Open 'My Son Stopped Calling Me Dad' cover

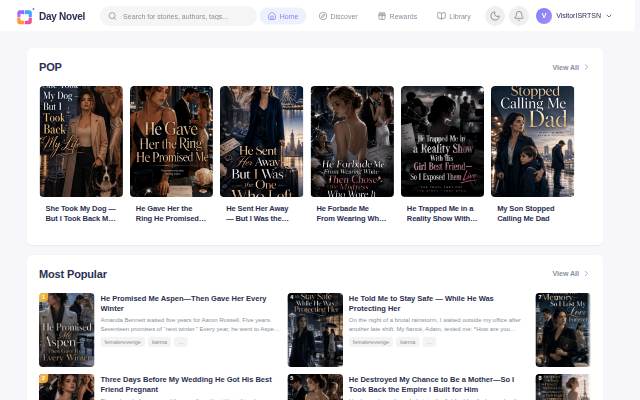click(x=533, y=141)
